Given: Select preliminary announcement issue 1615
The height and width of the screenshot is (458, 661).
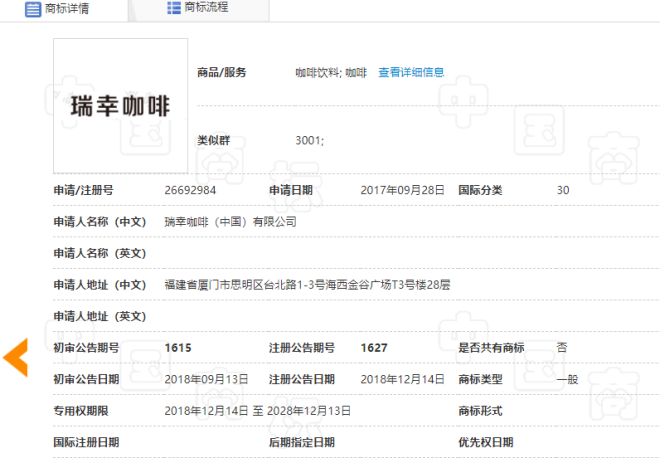Looking at the screenshot, I should pos(178,348).
